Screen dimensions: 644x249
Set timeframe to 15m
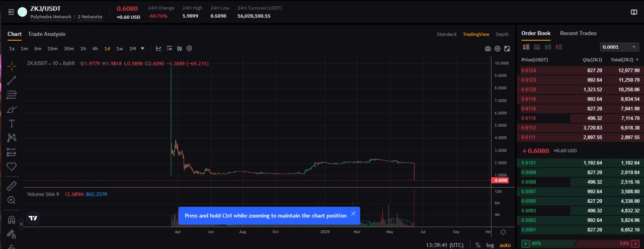[52, 49]
